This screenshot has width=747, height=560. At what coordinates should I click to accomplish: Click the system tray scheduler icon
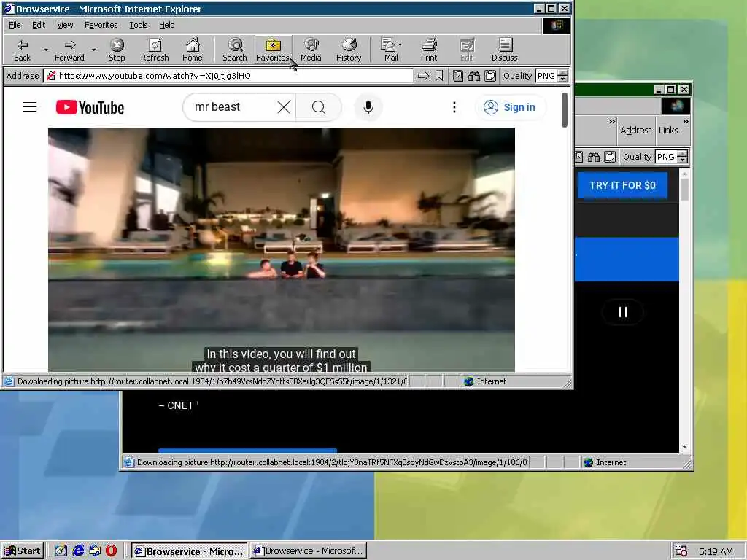[x=681, y=551]
